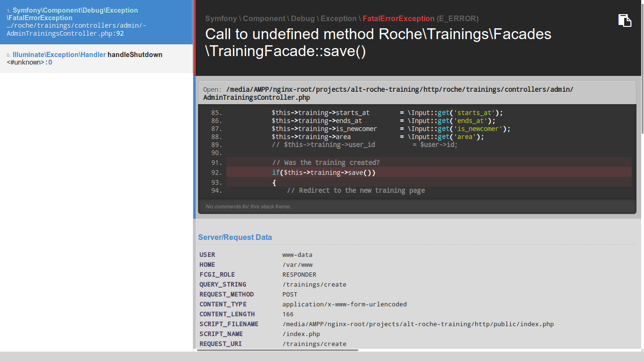Click the SCRIPT_NAME value /index.php

click(301, 334)
